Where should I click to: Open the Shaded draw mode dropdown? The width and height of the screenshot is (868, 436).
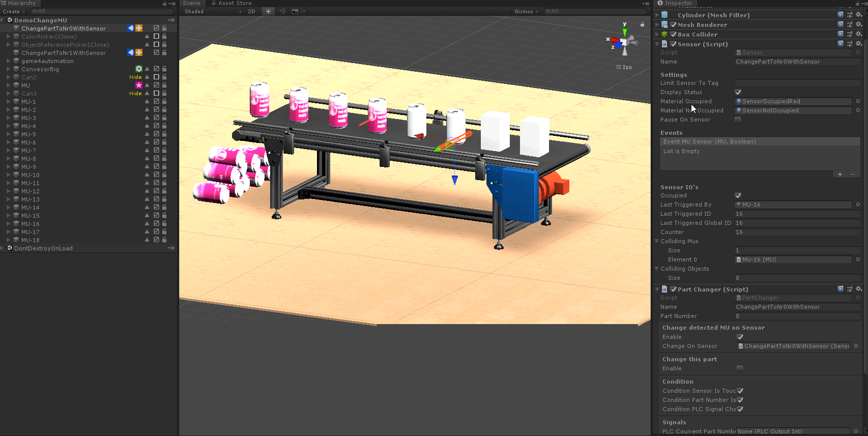213,11
